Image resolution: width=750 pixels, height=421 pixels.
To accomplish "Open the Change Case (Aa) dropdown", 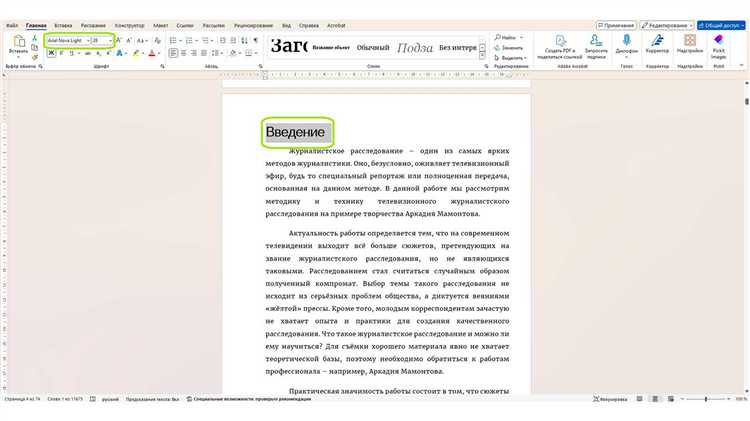I will tap(142, 40).
